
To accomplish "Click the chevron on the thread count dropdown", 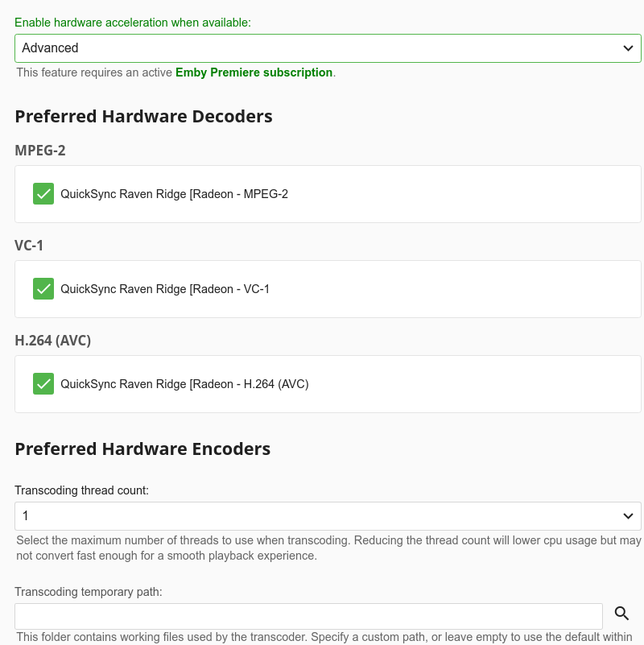I will 629,515.
